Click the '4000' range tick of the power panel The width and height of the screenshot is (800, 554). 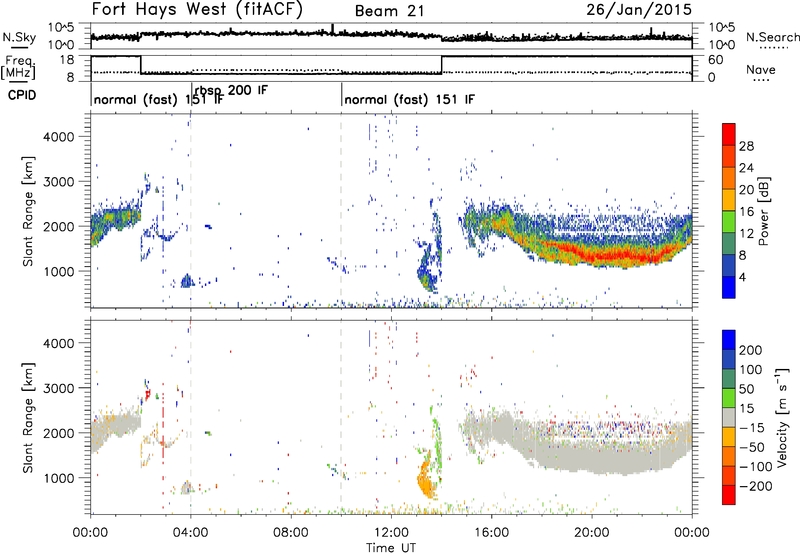coord(58,137)
